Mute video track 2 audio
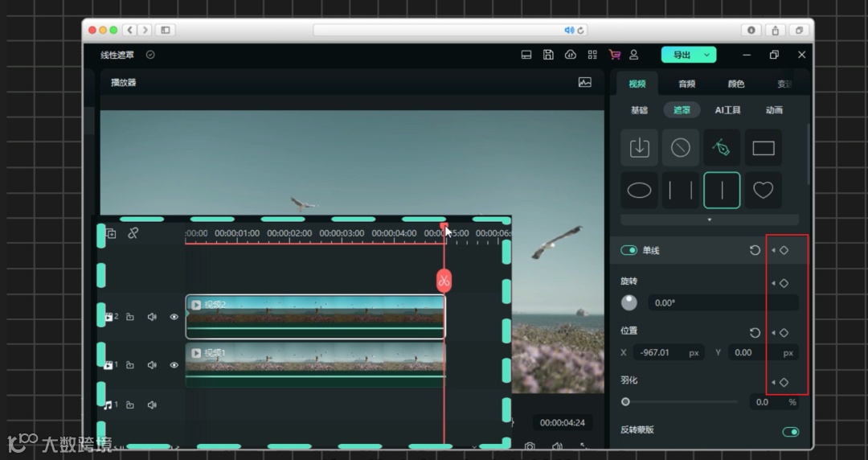 coord(152,317)
